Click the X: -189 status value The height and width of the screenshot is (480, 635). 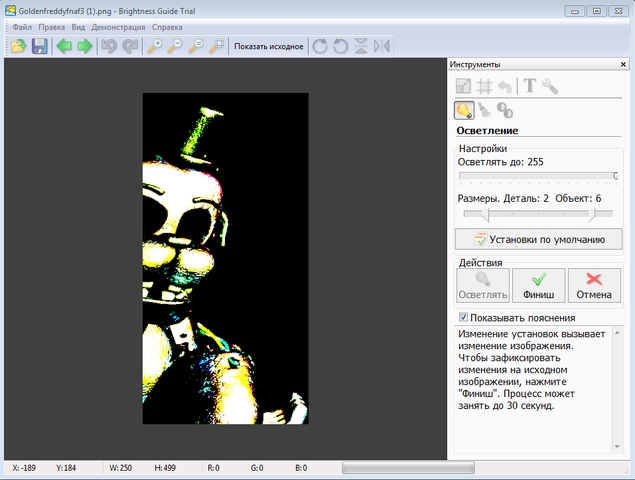(24, 468)
